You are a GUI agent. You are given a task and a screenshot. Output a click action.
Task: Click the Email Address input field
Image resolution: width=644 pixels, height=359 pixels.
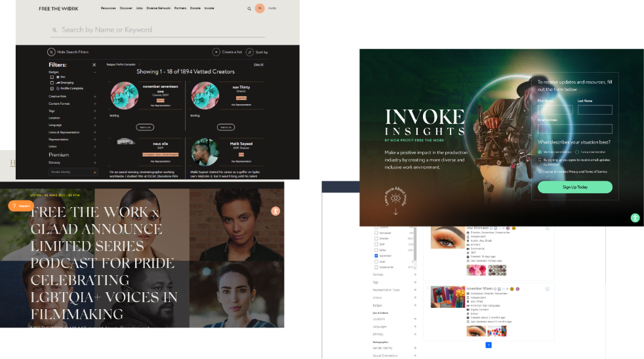(574, 129)
